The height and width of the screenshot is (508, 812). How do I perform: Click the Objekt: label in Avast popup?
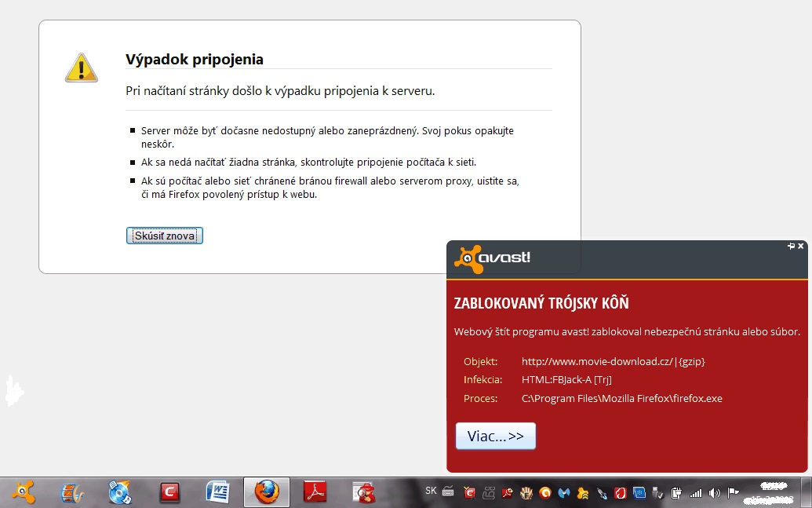click(481, 361)
